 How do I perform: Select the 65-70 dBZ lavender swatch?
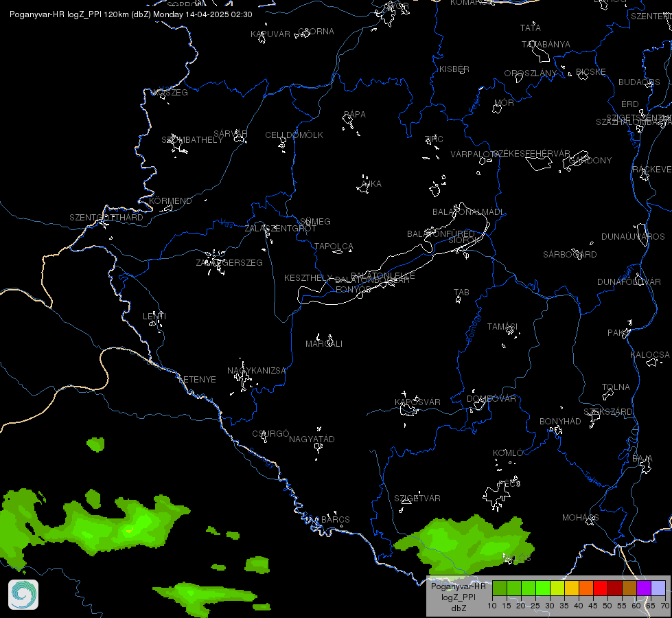[x=658, y=588]
